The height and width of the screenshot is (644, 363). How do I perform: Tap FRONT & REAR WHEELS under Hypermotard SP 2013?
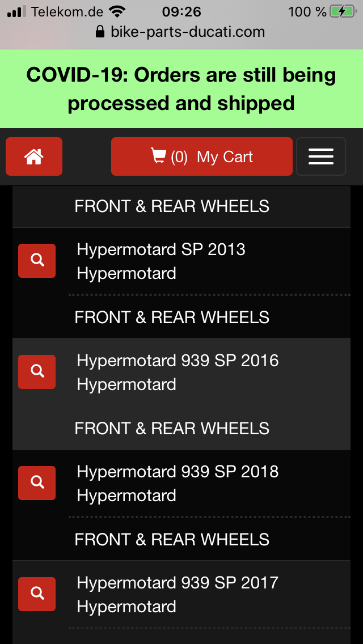(x=172, y=317)
